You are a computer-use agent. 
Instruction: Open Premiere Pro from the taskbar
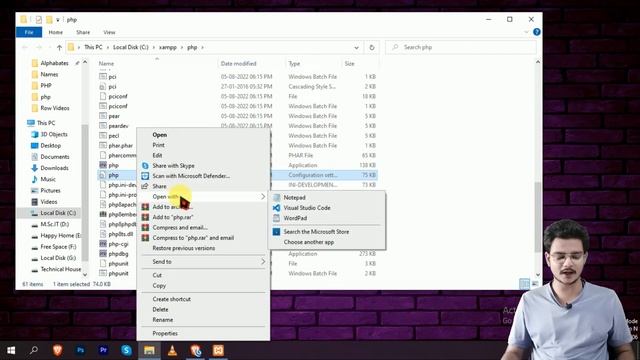[x=103, y=350]
